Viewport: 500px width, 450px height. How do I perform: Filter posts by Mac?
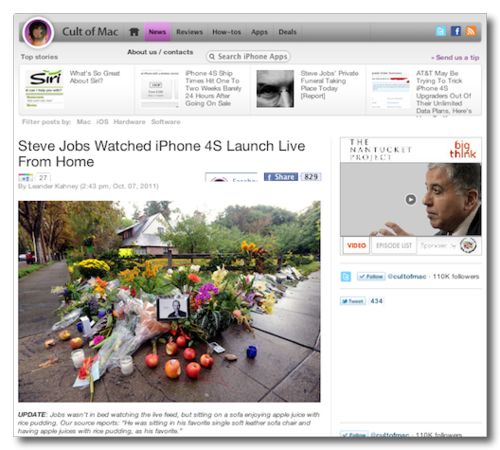84,122
